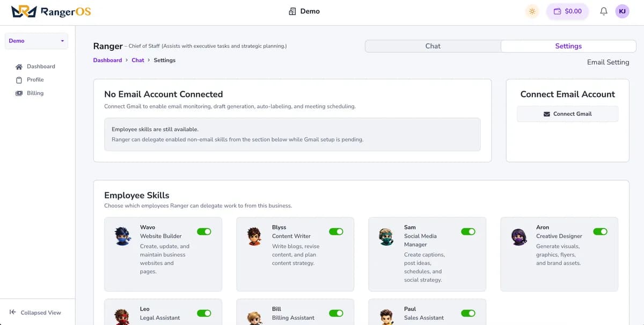Click Leo's avatar image
The image size is (644, 325).
click(x=122, y=317)
